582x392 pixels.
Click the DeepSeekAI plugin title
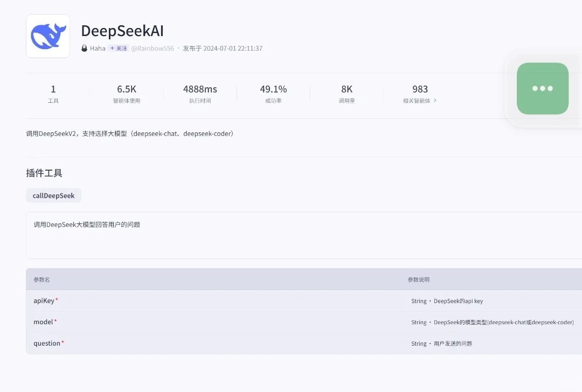[122, 31]
